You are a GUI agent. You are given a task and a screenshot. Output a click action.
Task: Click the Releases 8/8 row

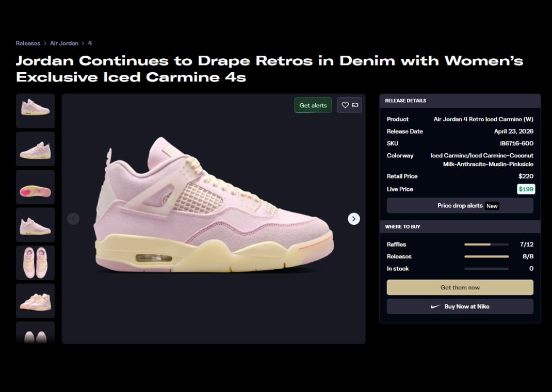(460, 256)
